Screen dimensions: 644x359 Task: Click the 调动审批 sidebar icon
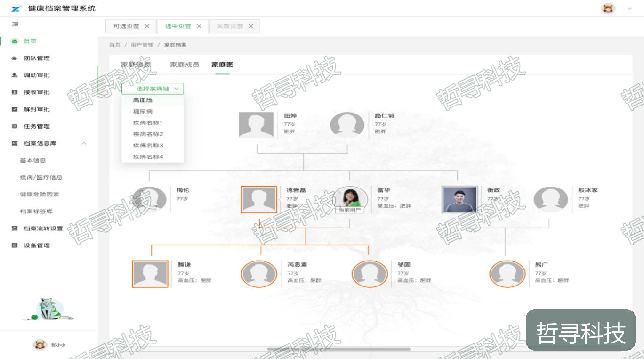point(15,75)
